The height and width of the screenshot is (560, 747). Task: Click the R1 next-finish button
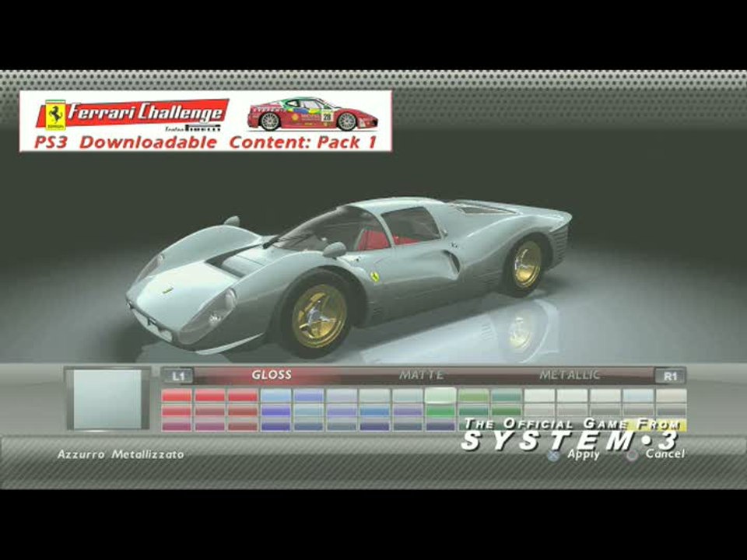669,376
